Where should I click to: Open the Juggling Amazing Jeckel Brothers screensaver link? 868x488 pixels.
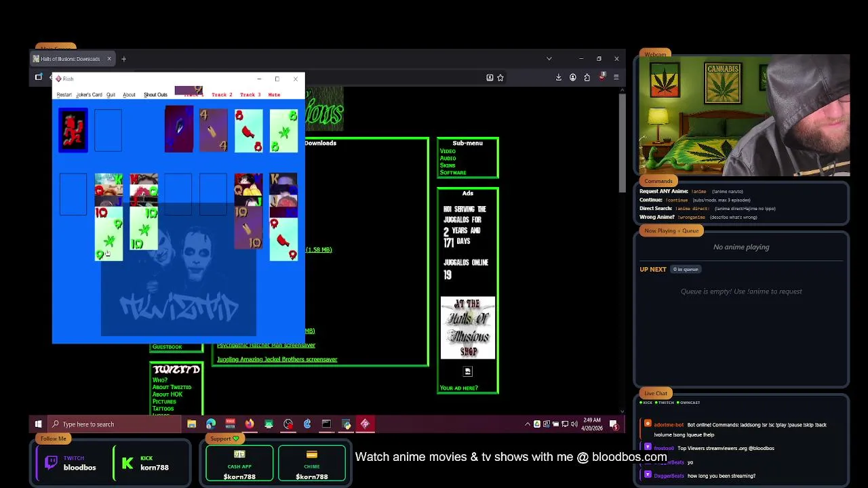pos(277,359)
